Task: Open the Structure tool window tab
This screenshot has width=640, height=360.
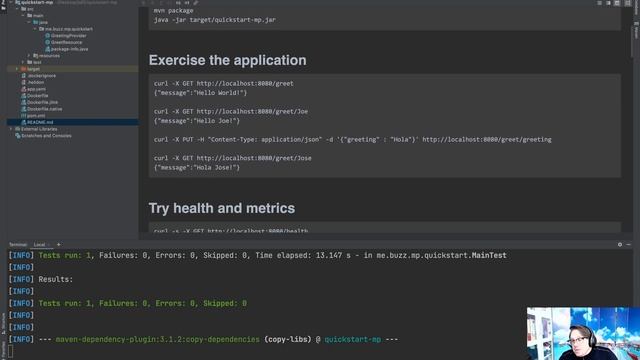Action: [4, 323]
